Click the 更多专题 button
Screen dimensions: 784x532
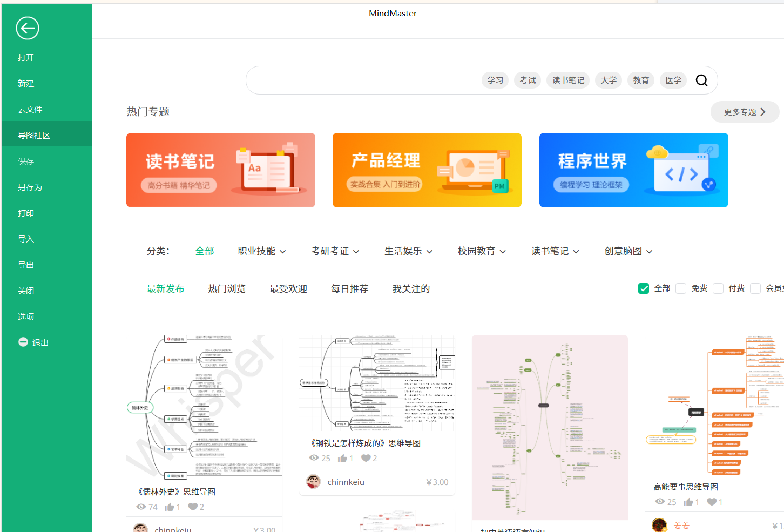pyautogui.click(x=745, y=112)
